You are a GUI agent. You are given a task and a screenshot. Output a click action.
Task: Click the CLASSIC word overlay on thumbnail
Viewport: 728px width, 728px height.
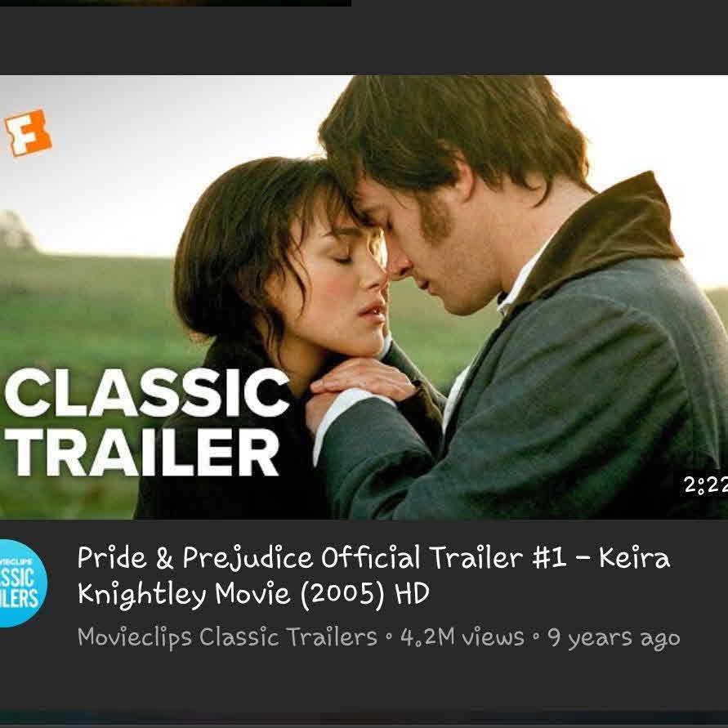(147, 394)
